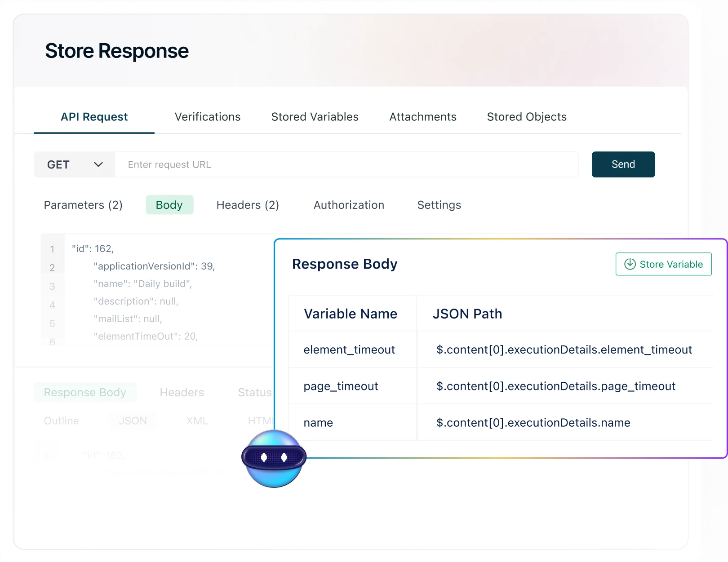This screenshot has width=728, height=562.
Task: Select the Attachments tab
Action: coord(422,117)
